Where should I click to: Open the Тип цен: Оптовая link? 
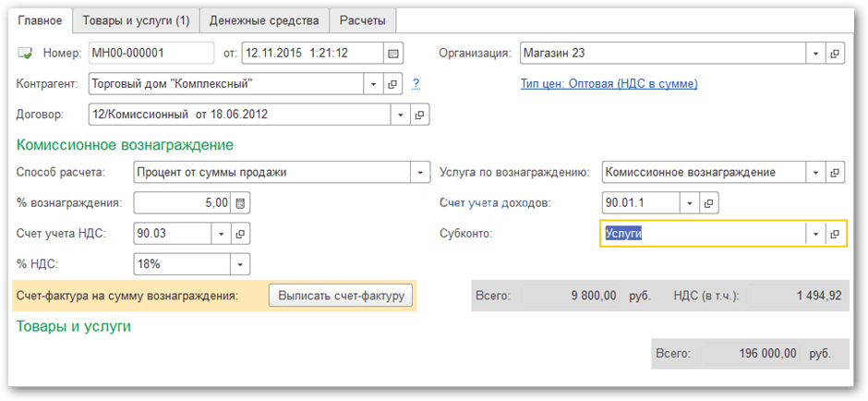tap(609, 84)
